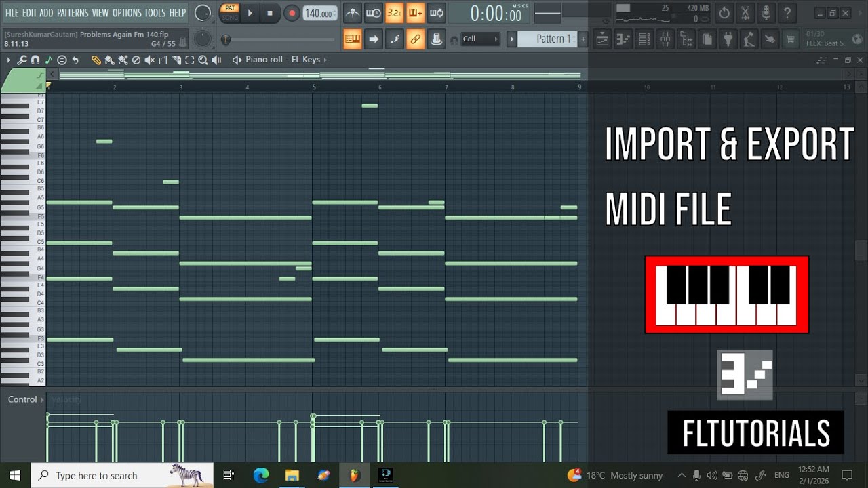Add new pattern with plus button
This screenshot has width=868, height=488.
tap(583, 39)
